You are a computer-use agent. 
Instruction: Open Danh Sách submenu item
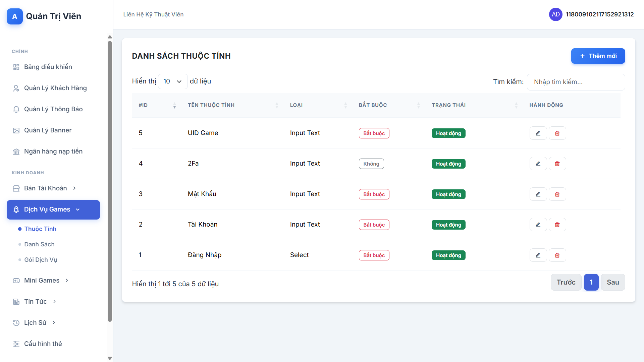(x=39, y=244)
